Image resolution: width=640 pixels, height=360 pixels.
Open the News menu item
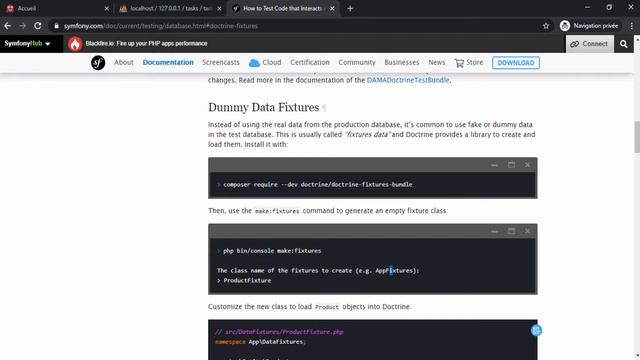click(x=436, y=62)
